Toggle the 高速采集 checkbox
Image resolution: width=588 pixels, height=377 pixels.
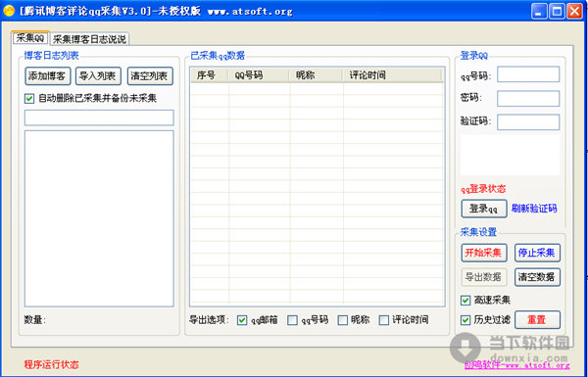[465, 301]
